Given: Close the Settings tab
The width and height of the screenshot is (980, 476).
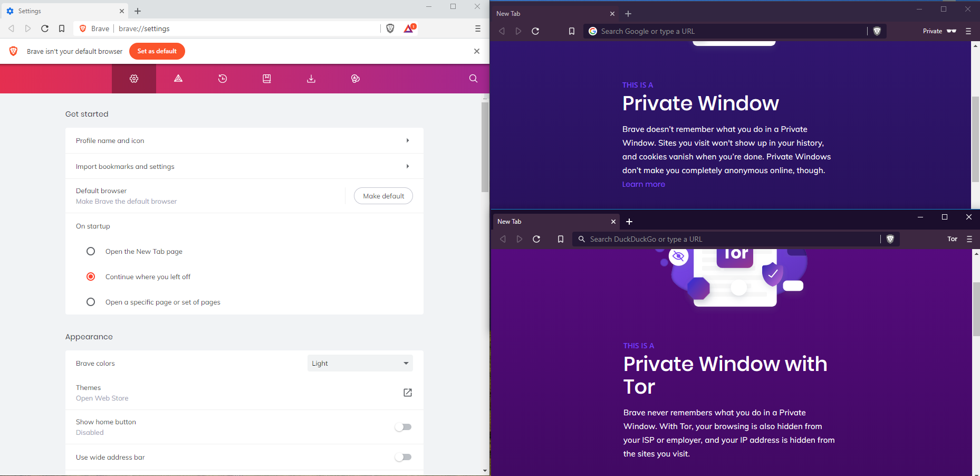Looking at the screenshot, I should tap(122, 11).
